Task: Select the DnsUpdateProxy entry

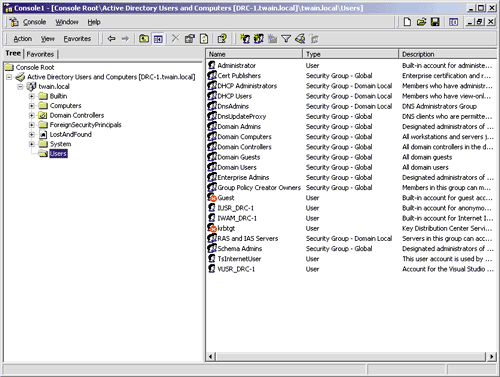Action: 242,116
